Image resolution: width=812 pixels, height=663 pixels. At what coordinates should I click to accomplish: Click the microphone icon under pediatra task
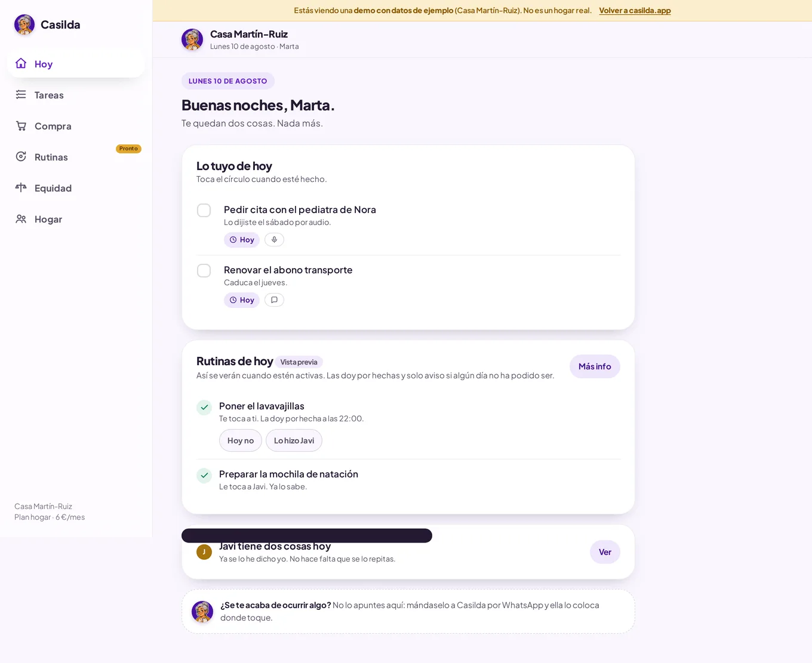click(x=274, y=239)
